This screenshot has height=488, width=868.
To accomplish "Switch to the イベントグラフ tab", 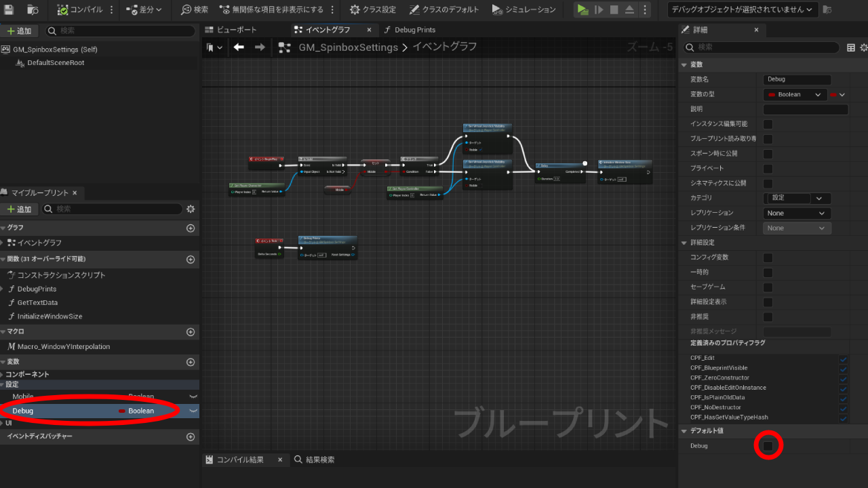I will coord(328,30).
